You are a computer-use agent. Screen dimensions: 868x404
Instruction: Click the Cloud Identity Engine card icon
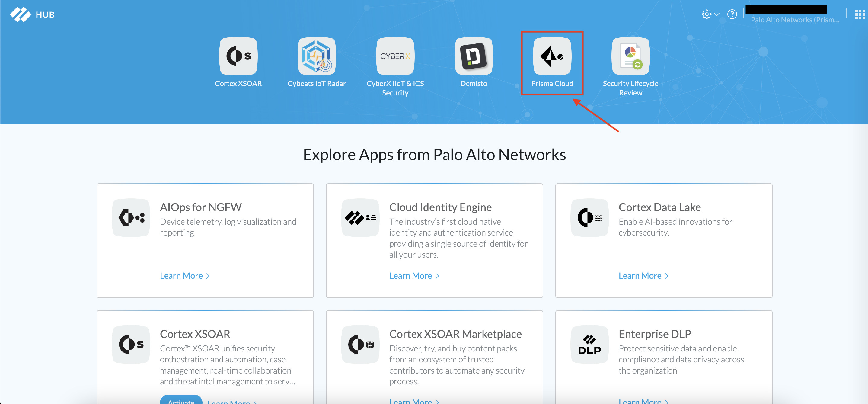click(360, 217)
